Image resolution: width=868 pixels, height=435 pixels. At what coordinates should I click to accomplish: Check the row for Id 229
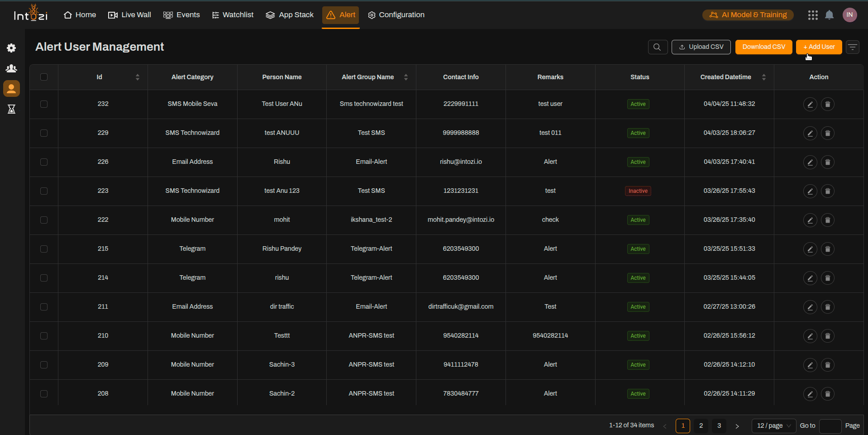[x=44, y=133]
